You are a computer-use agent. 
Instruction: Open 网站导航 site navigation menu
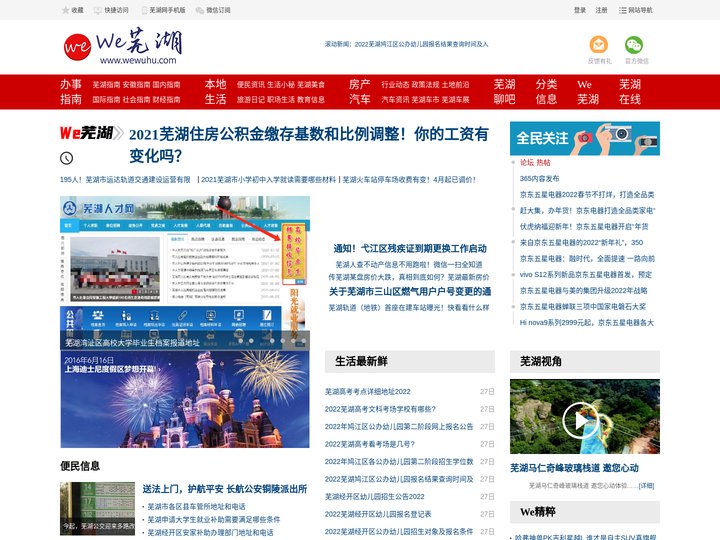636,10
